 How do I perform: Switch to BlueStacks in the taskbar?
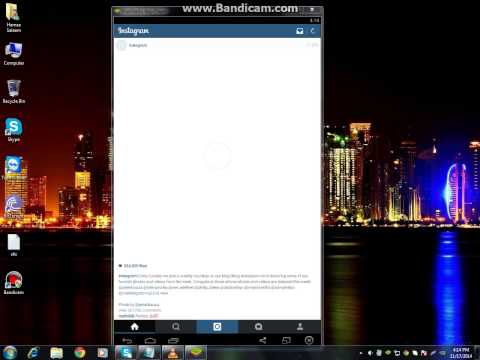click(x=196, y=353)
